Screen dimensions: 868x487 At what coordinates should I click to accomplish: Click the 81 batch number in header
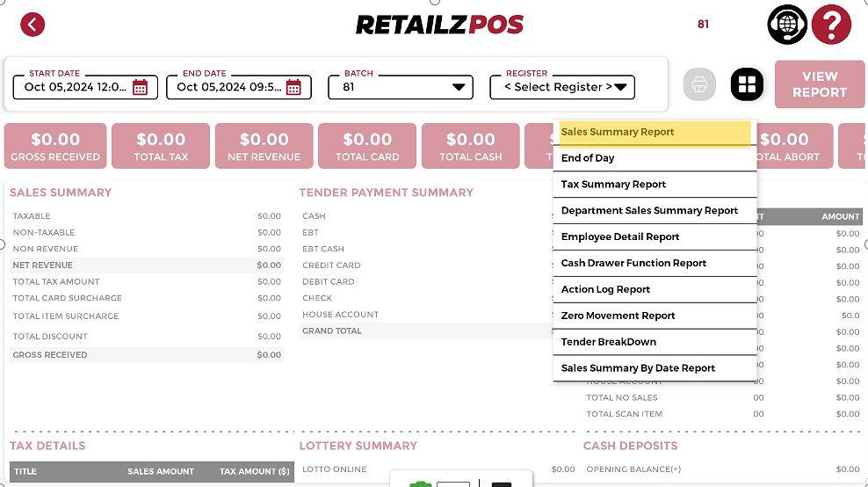coord(703,25)
